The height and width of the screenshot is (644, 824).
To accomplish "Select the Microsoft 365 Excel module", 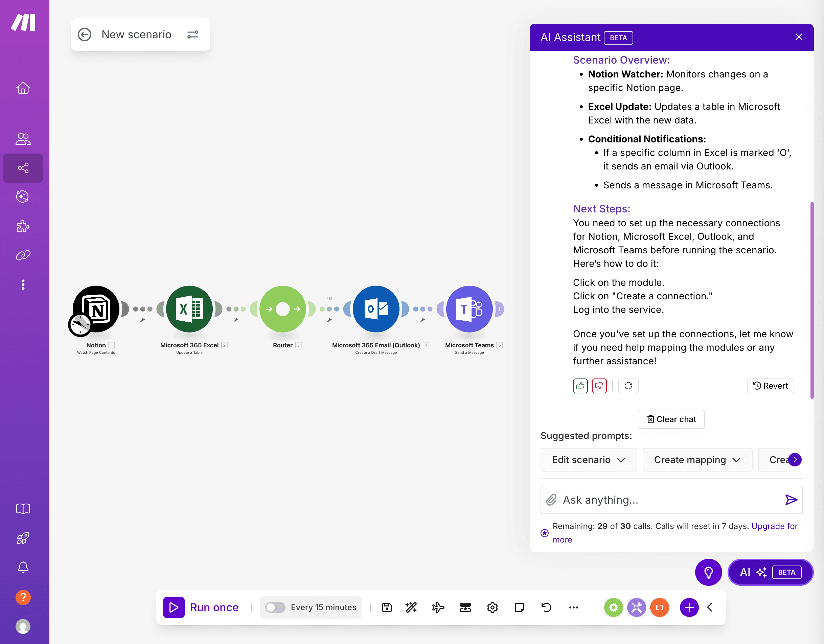I will (x=189, y=309).
